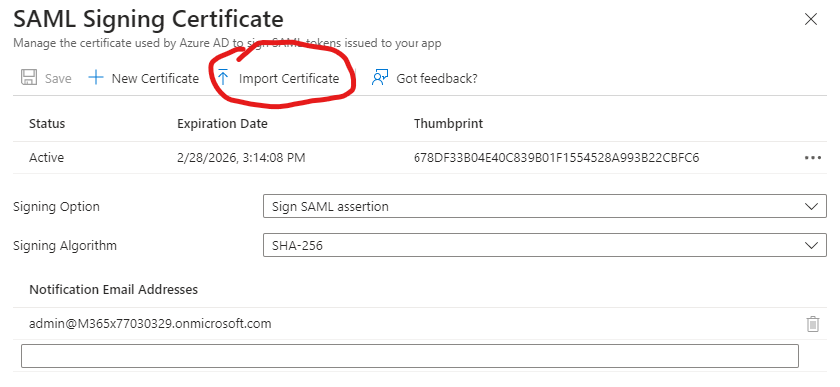Image resolution: width=840 pixels, height=387 pixels.
Task: Expand the Signing Algorithm dropdown chevron
Action: 812,245
